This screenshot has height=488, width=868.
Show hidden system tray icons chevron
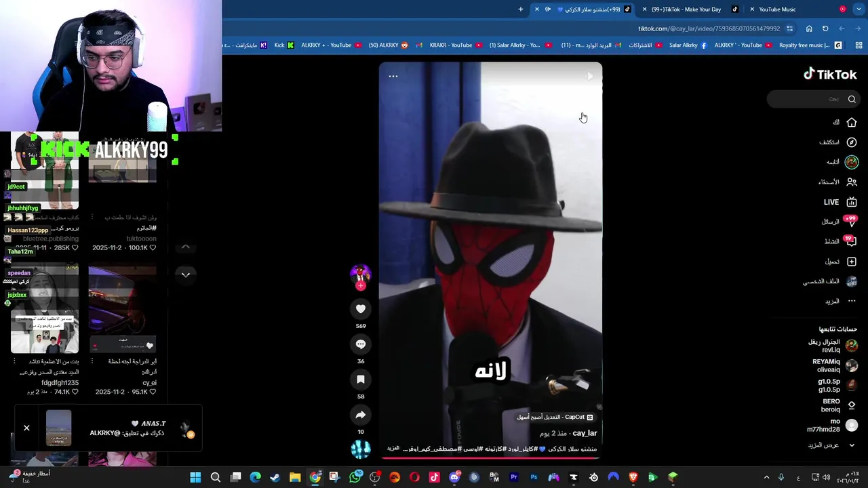pos(766,478)
